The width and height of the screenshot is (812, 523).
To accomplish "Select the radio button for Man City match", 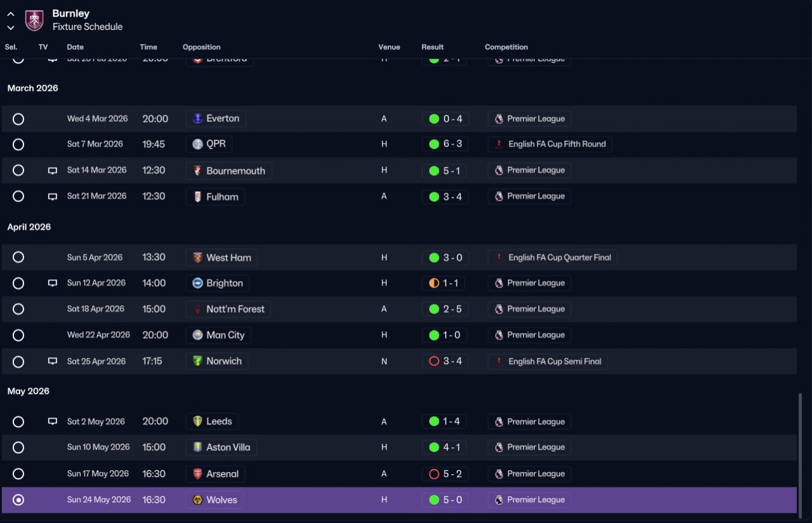I will tap(18, 335).
